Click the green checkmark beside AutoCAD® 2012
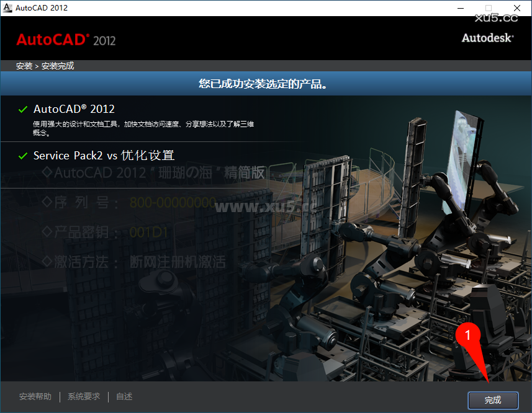Screen dimensions: 532x413 23,108
